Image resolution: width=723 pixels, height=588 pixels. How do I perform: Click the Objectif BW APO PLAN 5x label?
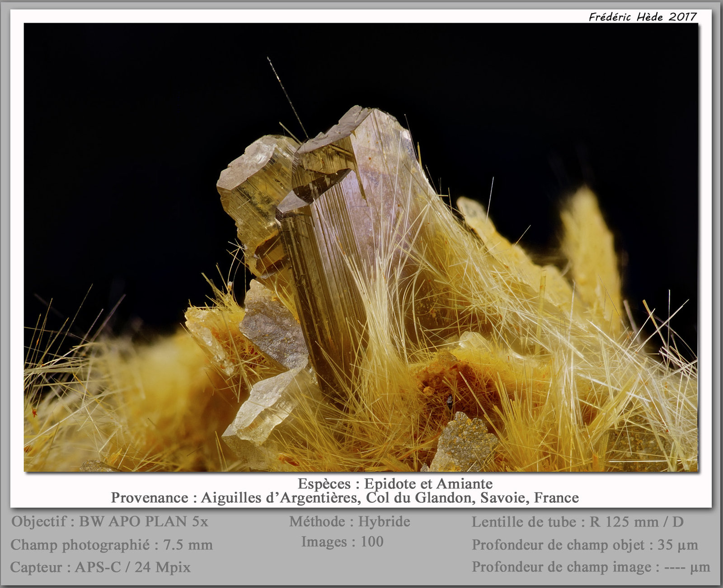point(110,522)
